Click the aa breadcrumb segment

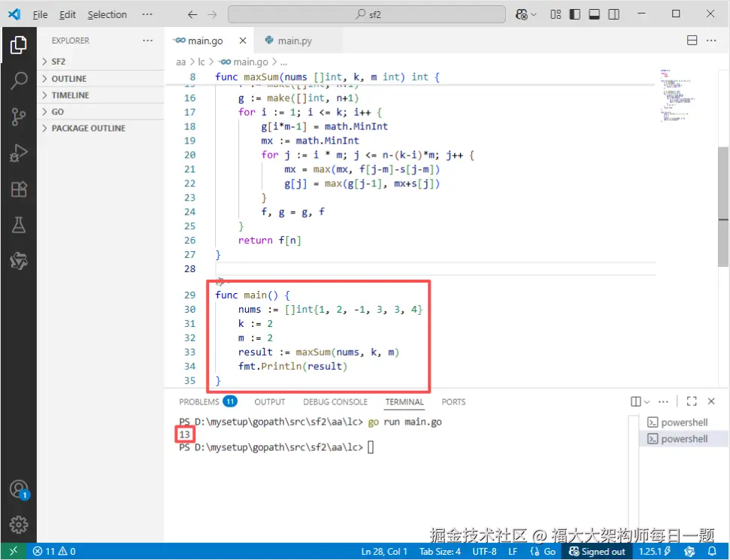[180, 62]
